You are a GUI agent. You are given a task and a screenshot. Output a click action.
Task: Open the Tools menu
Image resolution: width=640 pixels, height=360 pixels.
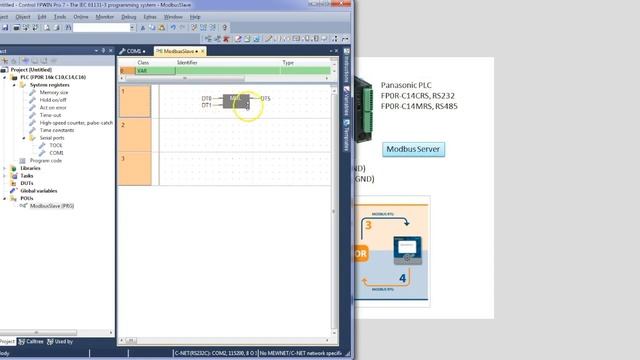[x=60, y=17]
